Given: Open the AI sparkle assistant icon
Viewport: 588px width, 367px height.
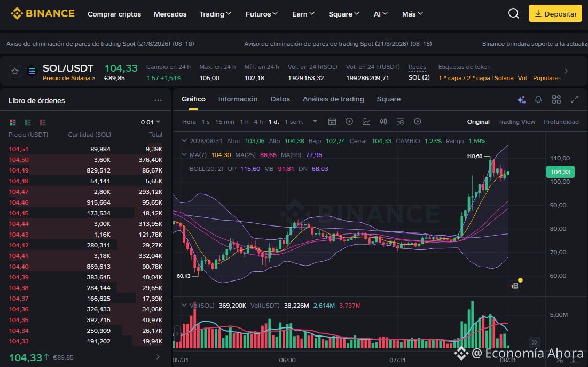Looking at the screenshot, I should 521,99.
